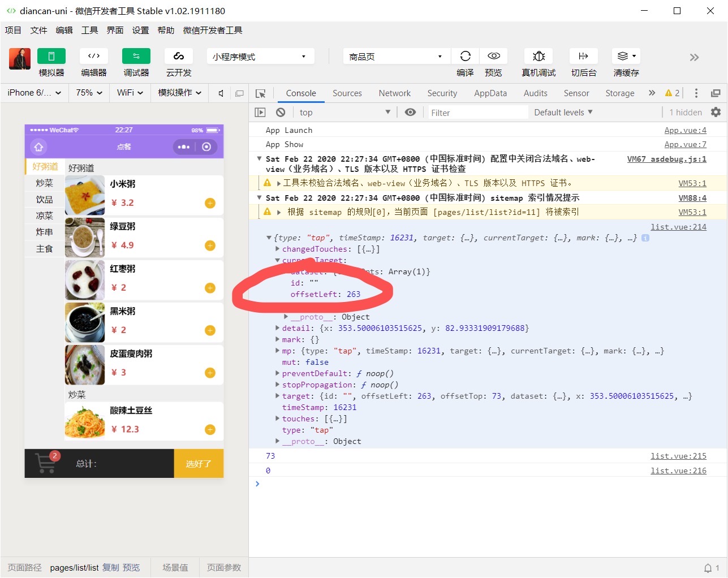This screenshot has height=578, width=728.
Task: Click switch to background (切后台) icon
Action: [x=583, y=56]
